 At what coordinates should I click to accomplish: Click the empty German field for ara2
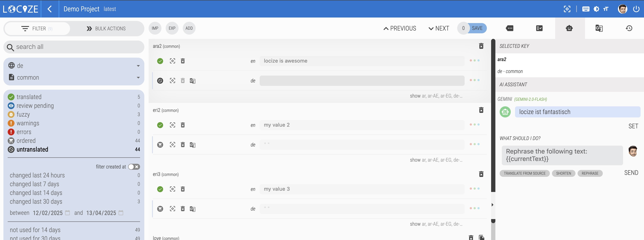(x=362, y=81)
